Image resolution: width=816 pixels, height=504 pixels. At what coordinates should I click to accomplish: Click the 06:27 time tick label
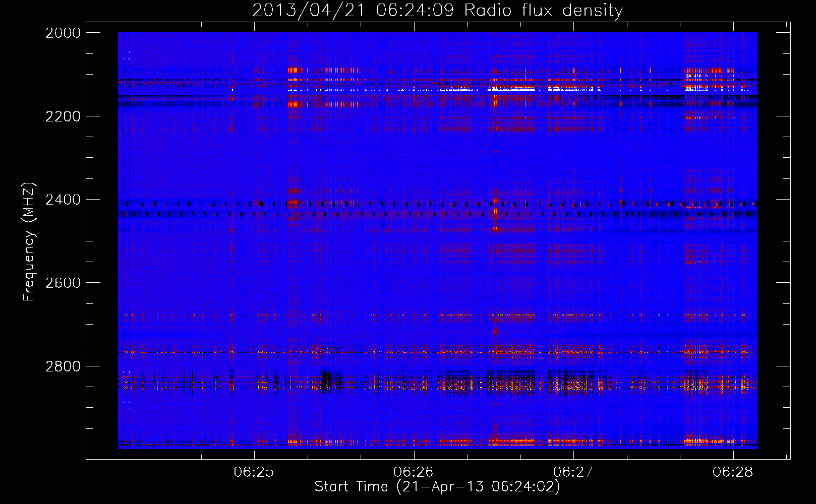tap(573, 472)
